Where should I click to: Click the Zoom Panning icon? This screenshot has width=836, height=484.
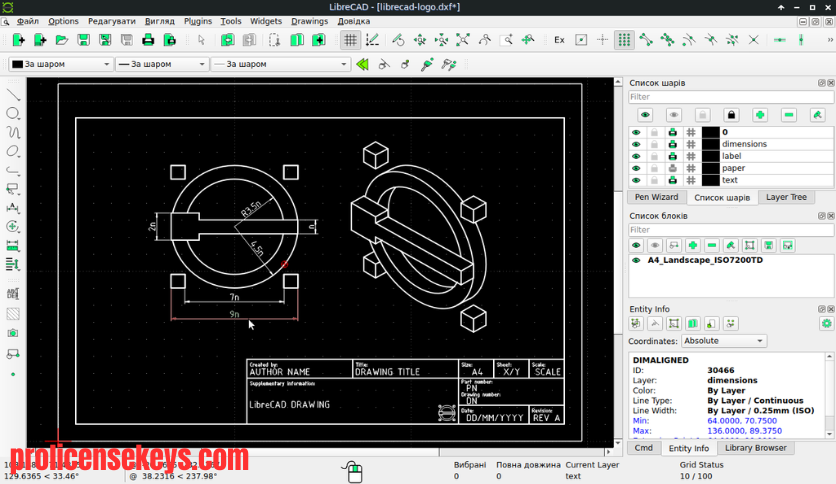[x=528, y=40]
